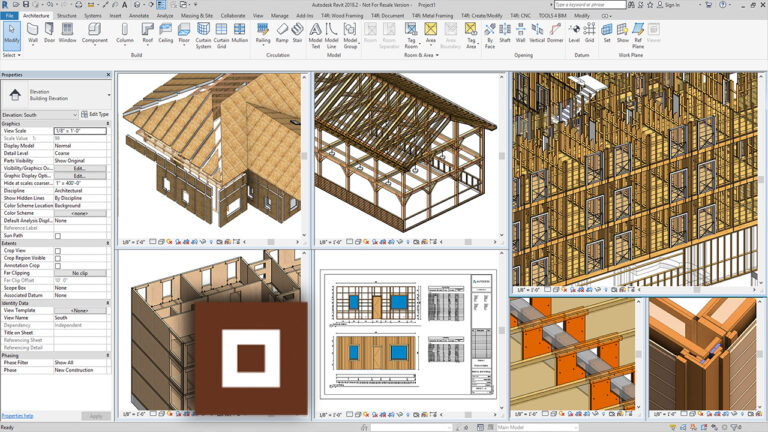Image resolution: width=768 pixels, height=432 pixels.
Task: Select the Curtain System tool
Action: coord(203,35)
